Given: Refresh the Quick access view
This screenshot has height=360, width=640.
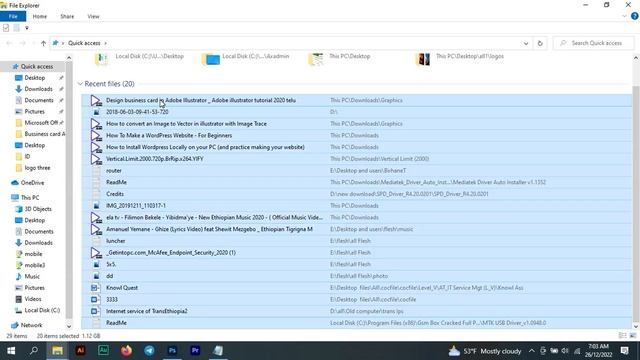Looking at the screenshot, I should point(540,43).
